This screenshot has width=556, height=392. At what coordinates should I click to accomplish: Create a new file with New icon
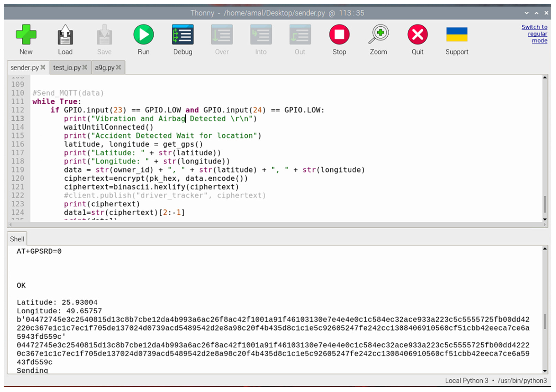pos(26,35)
